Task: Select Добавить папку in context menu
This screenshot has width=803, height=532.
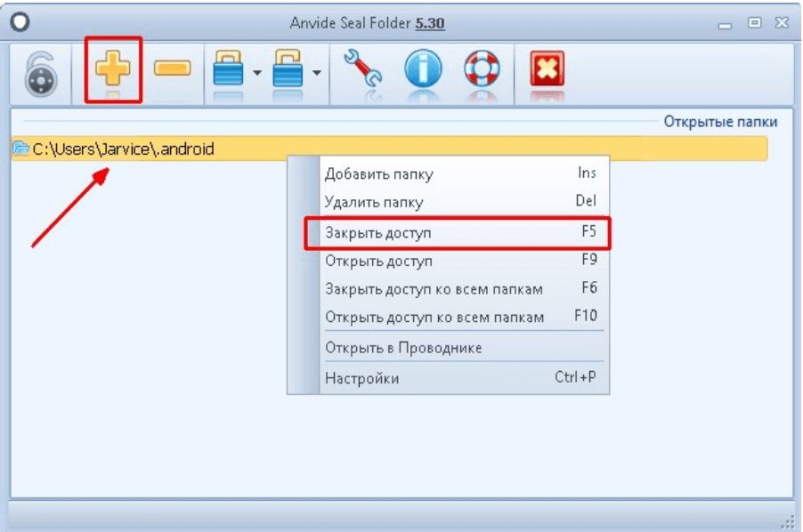Action: tap(379, 174)
